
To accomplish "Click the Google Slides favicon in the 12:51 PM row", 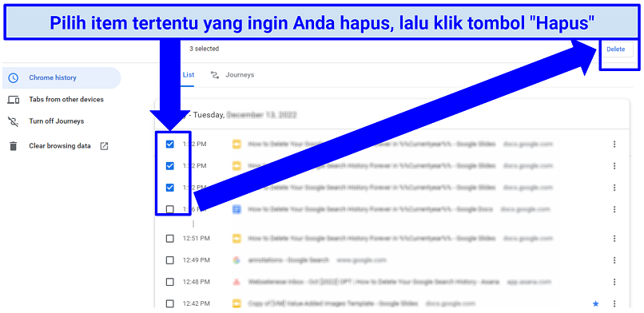I will pyautogui.click(x=236, y=238).
